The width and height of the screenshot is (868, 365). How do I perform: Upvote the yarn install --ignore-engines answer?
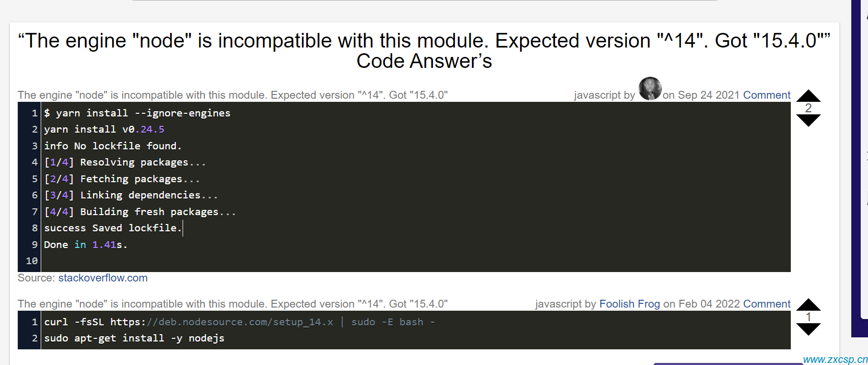click(808, 96)
